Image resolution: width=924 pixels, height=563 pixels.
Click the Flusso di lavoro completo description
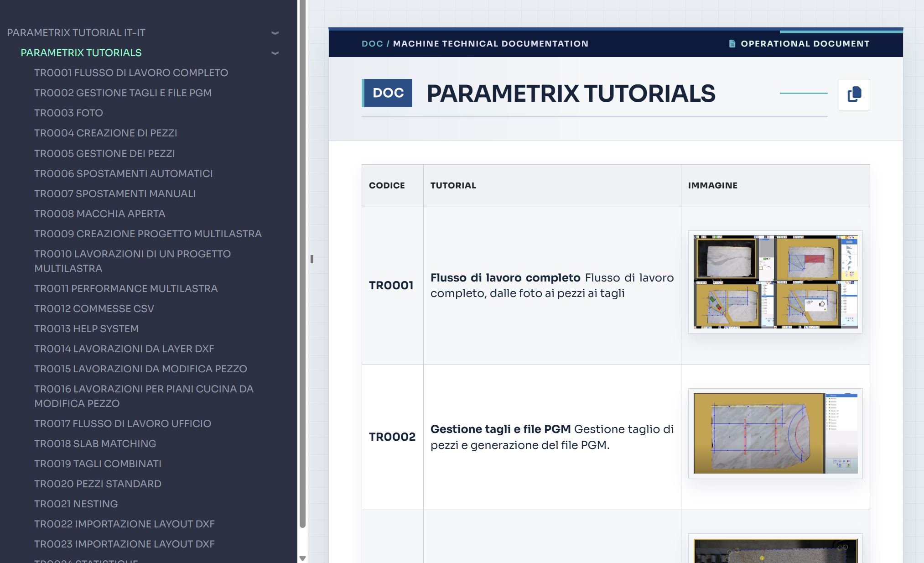(x=552, y=286)
